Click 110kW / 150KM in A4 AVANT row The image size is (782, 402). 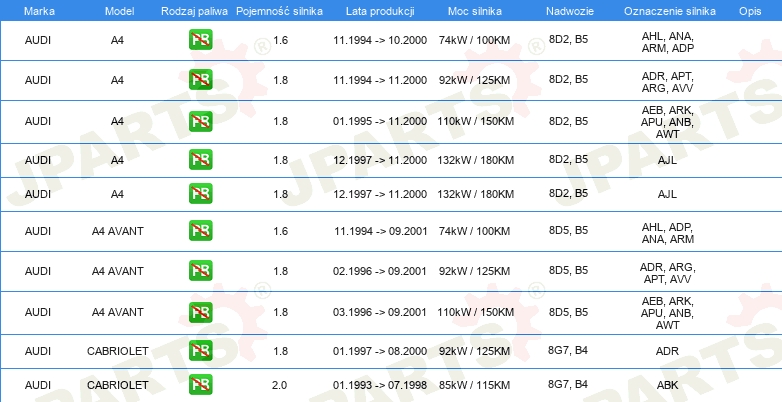coord(475,312)
